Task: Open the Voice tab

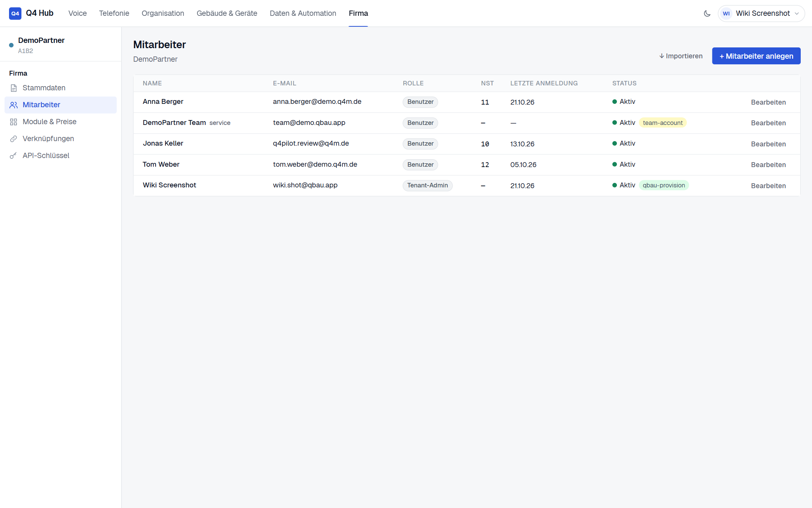Action: coord(77,13)
